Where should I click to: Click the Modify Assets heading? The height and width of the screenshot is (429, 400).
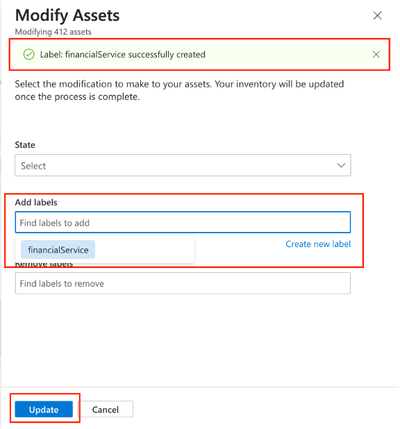[x=67, y=15]
